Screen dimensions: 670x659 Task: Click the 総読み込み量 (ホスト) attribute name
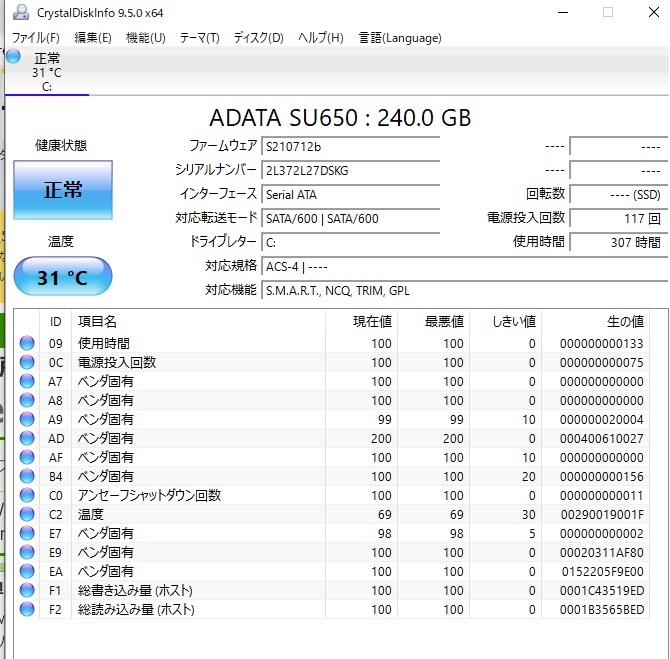click(x=136, y=609)
